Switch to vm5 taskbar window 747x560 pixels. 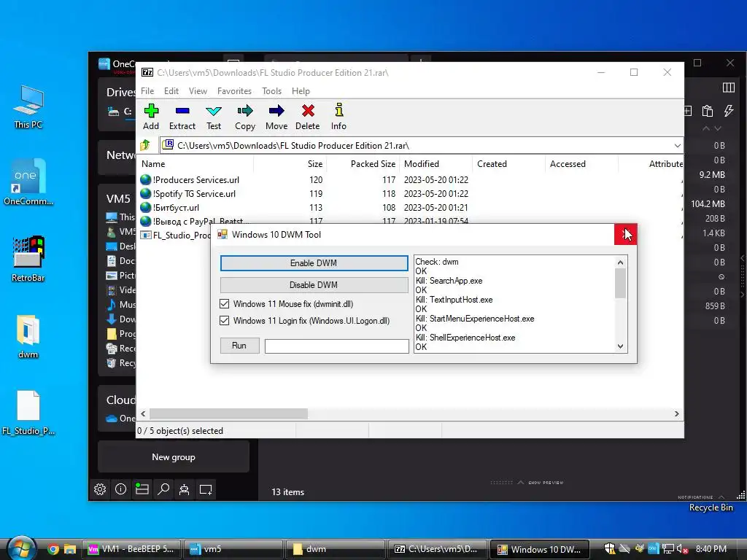pos(233,549)
